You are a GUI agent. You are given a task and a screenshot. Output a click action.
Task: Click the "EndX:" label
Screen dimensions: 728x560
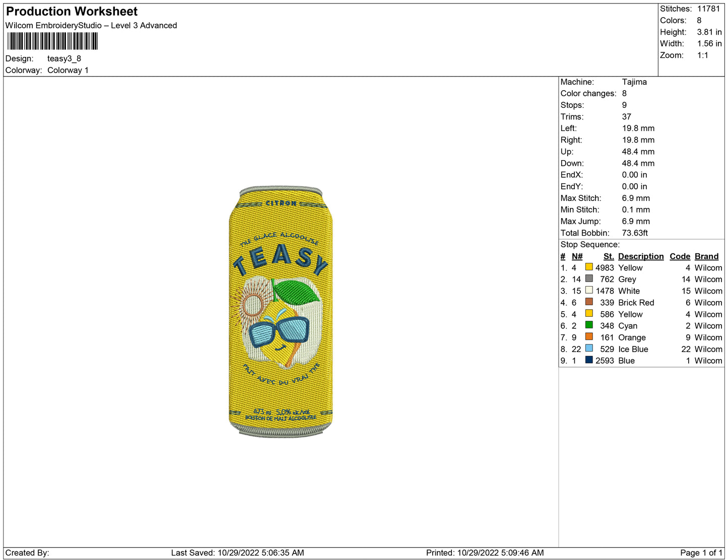pyautogui.click(x=572, y=174)
